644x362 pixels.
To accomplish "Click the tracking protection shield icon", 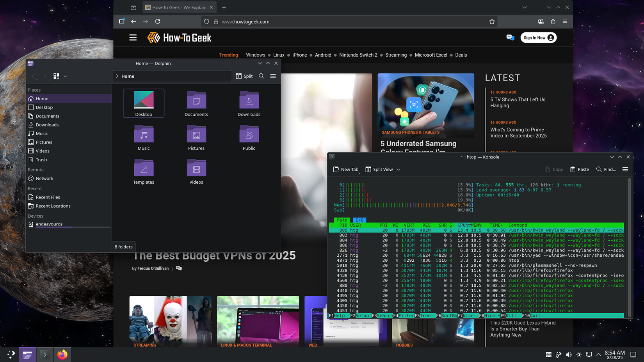I will [x=206, y=21].
